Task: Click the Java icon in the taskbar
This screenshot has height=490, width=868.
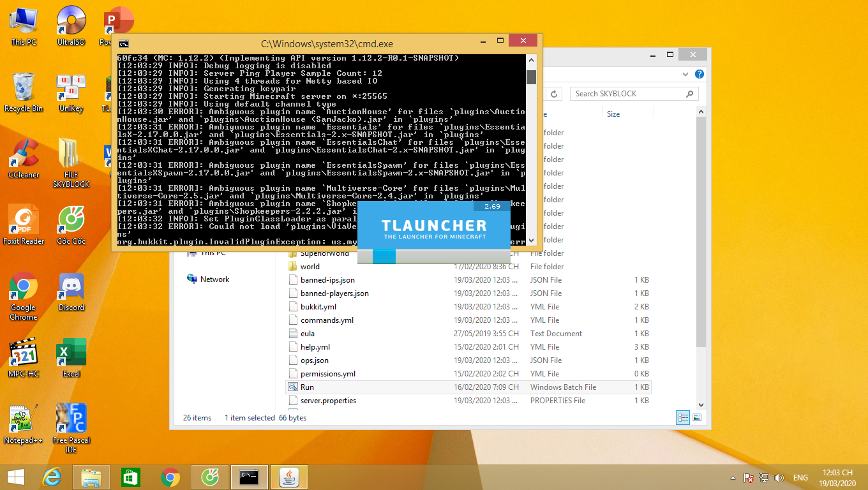Action: pos(289,477)
